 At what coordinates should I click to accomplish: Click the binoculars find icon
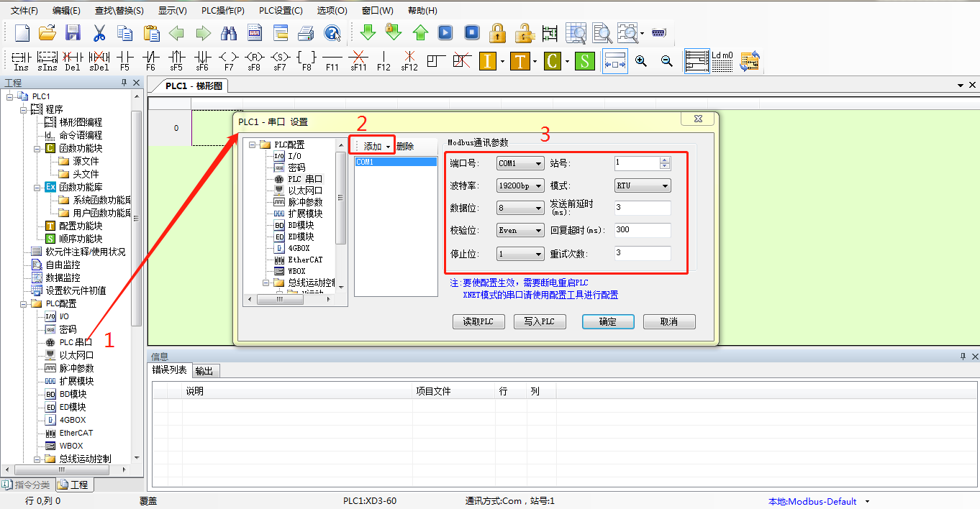pyautogui.click(x=229, y=32)
